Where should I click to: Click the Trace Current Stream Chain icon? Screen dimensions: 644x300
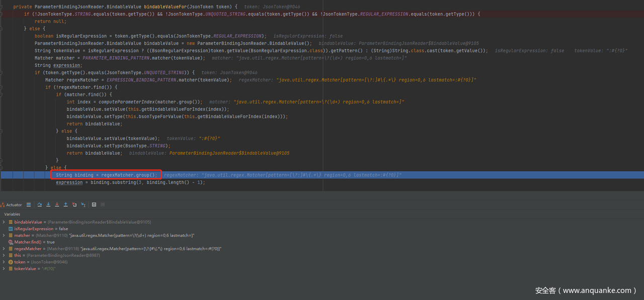pyautogui.click(x=103, y=205)
